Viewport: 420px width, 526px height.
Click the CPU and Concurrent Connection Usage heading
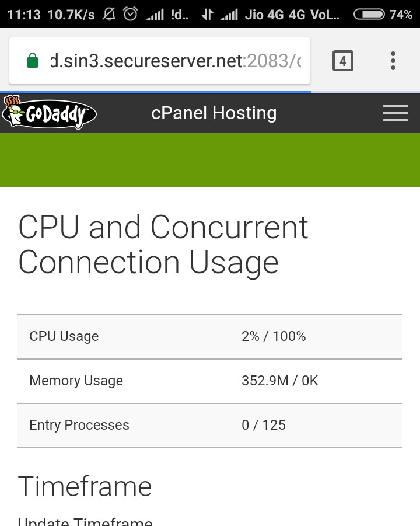click(x=163, y=245)
